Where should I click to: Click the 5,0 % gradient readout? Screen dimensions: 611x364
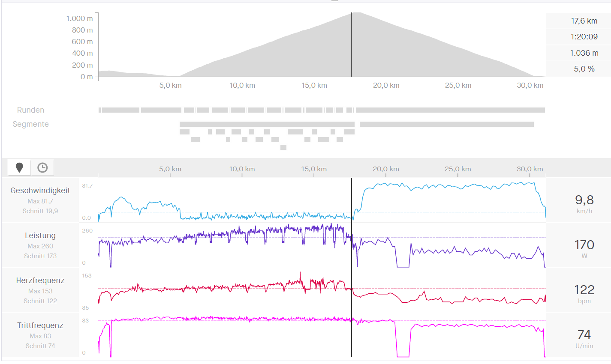click(x=584, y=69)
